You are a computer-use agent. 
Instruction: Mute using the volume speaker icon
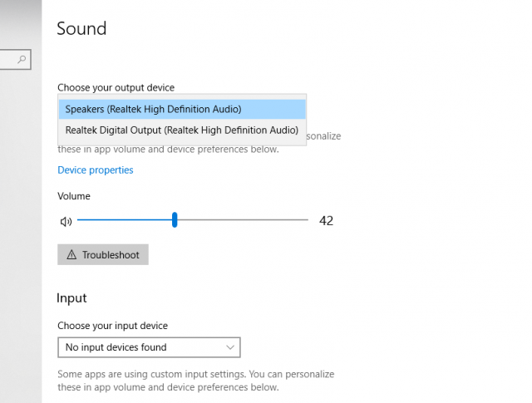pos(66,221)
